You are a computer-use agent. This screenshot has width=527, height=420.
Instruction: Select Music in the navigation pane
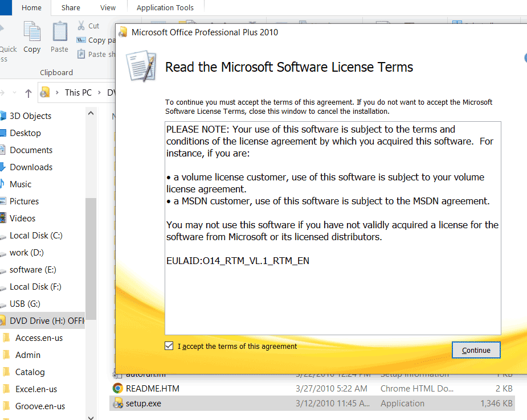(21, 184)
